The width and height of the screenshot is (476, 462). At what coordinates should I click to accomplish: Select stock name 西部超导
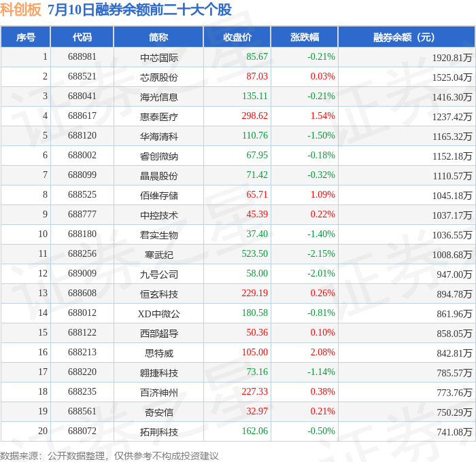click(x=158, y=334)
